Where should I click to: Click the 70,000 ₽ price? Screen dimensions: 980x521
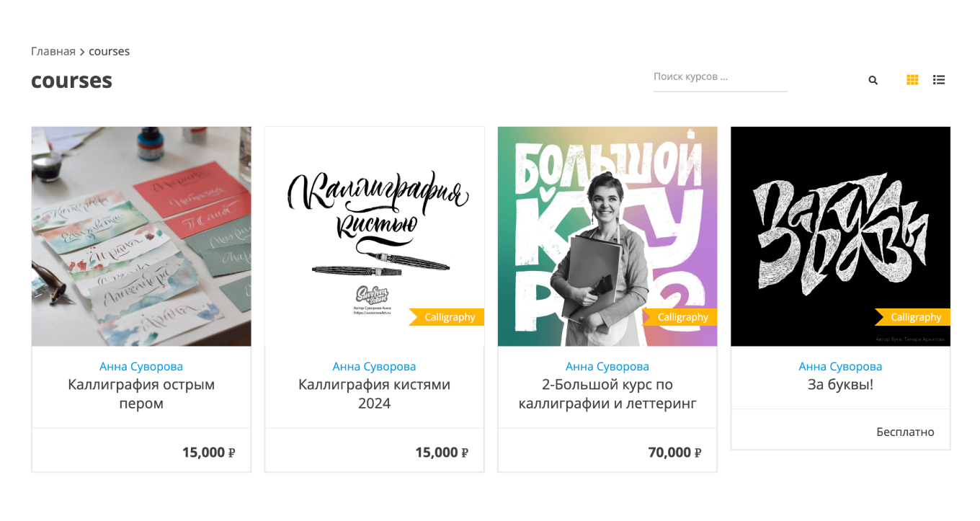674,453
